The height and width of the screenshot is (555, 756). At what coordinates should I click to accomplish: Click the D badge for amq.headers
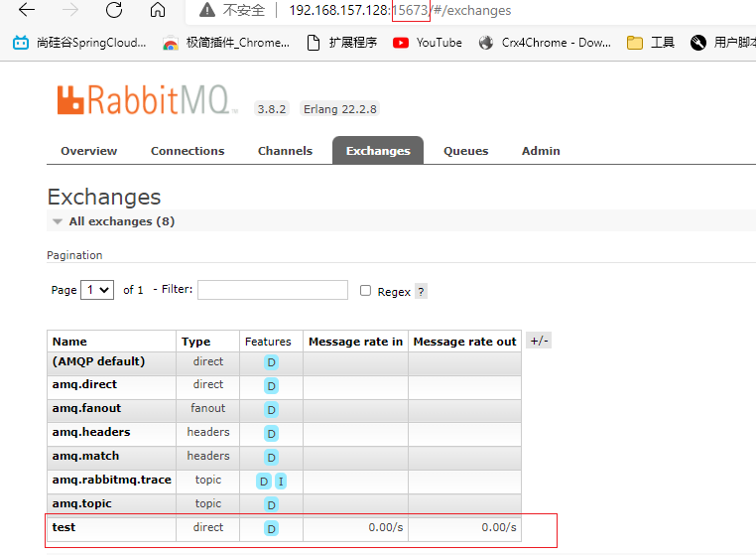click(x=272, y=434)
